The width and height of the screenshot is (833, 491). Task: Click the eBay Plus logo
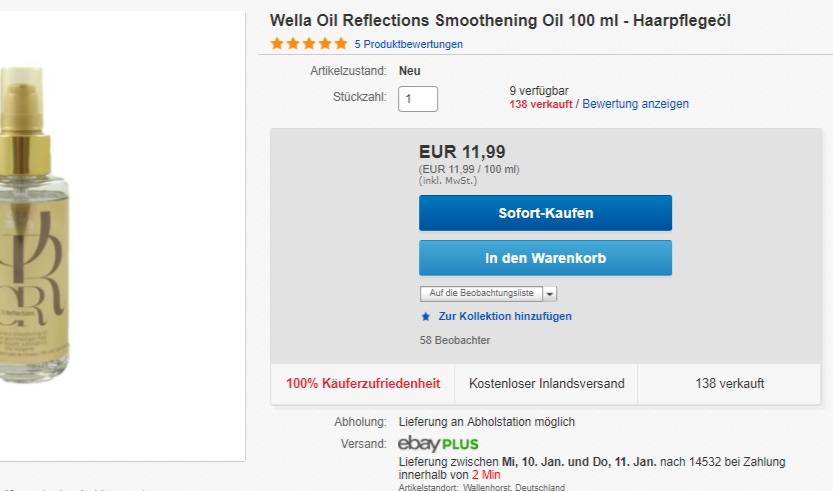click(438, 443)
